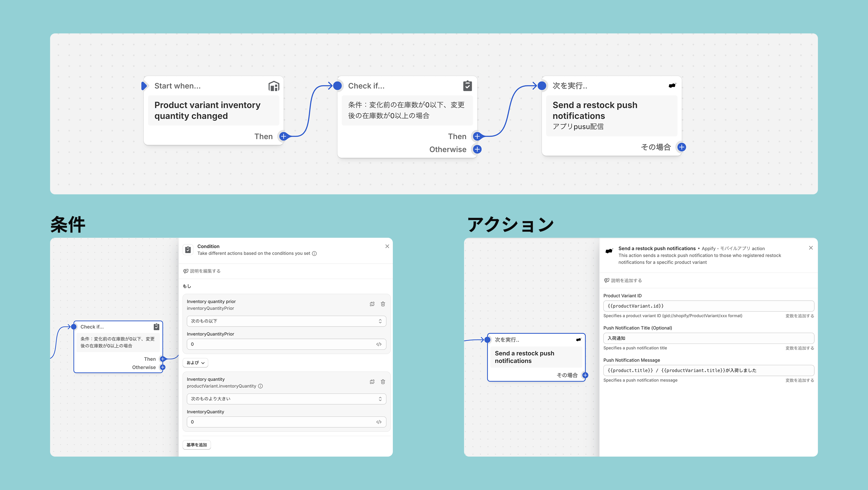
Task: Click the inventory trigger icon on Start when card
Action: coord(273,86)
